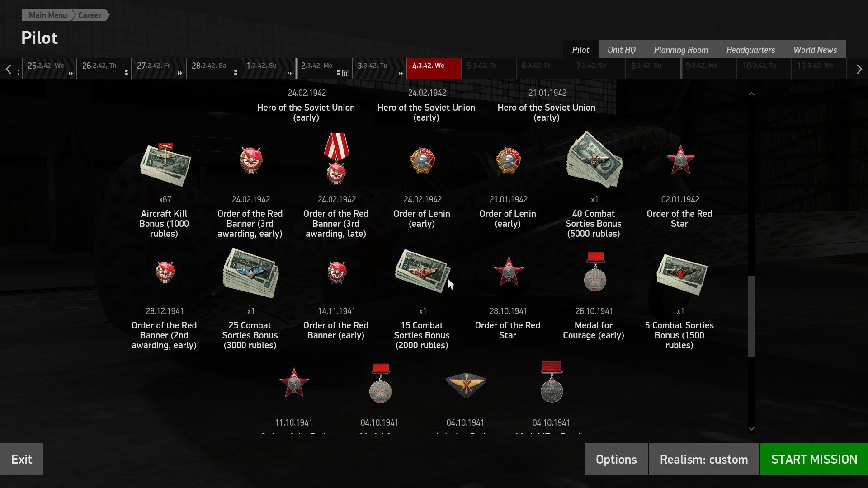Open the Options button
This screenshot has width=868, height=488.
616,459
